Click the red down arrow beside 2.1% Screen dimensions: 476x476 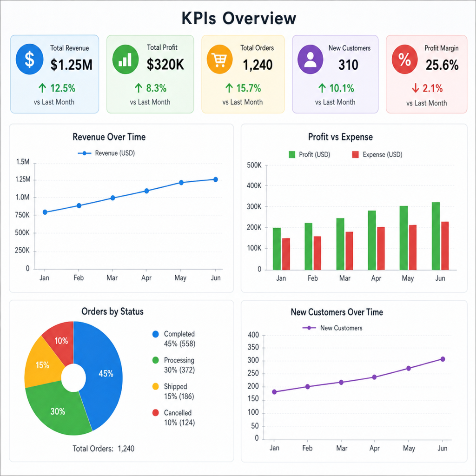coord(415,88)
